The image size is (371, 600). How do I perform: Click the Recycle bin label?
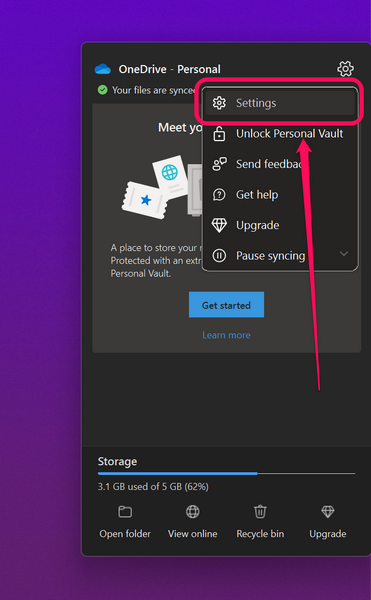[x=260, y=534]
